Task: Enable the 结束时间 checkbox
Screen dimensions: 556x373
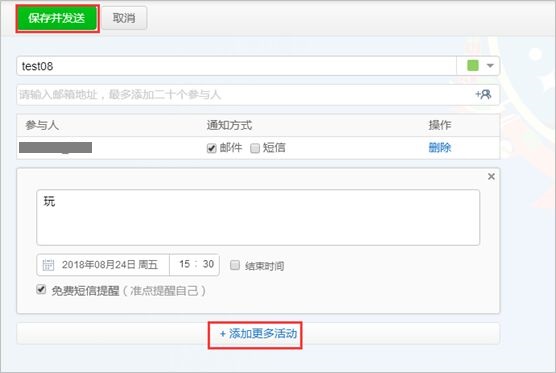Action: 235,265
